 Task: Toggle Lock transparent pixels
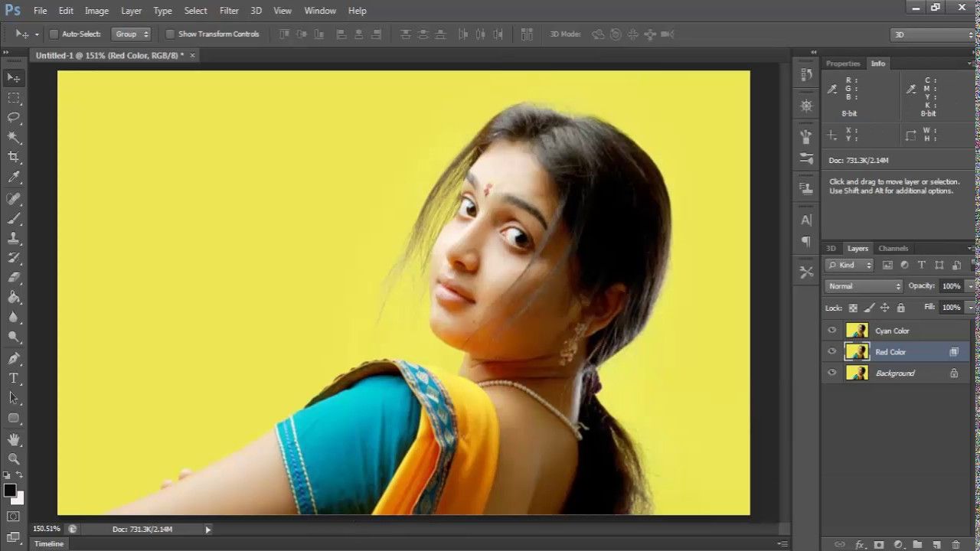853,308
